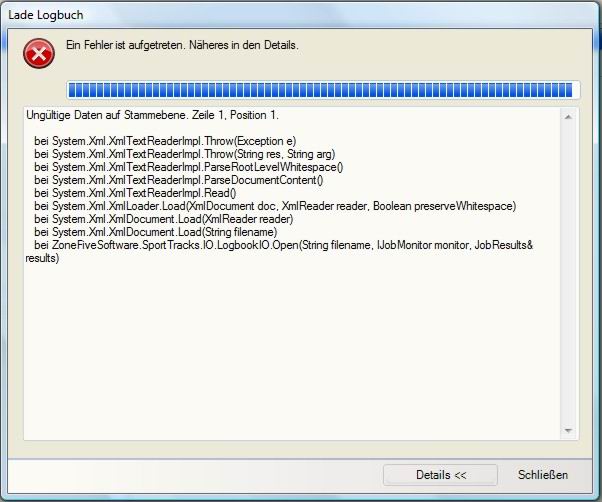Viewport: 602px width, 502px height.
Task: Click the XmlTextReaderImpl.Read() stack line
Action: pyautogui.click(x=149, y=193)
